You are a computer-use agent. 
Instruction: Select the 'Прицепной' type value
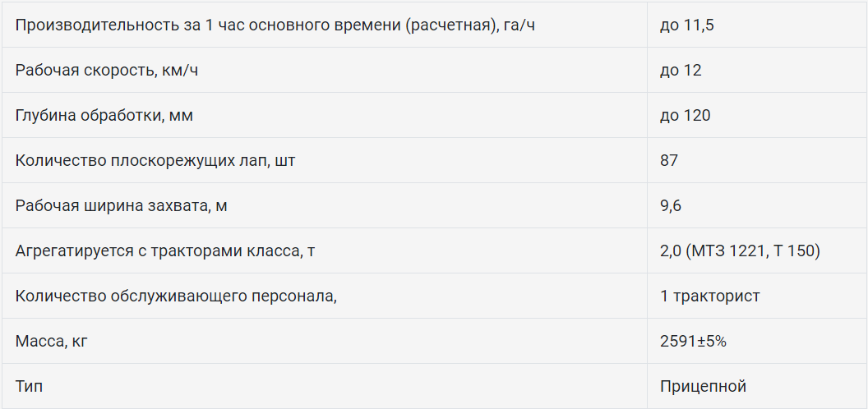[x=703, y=386]
